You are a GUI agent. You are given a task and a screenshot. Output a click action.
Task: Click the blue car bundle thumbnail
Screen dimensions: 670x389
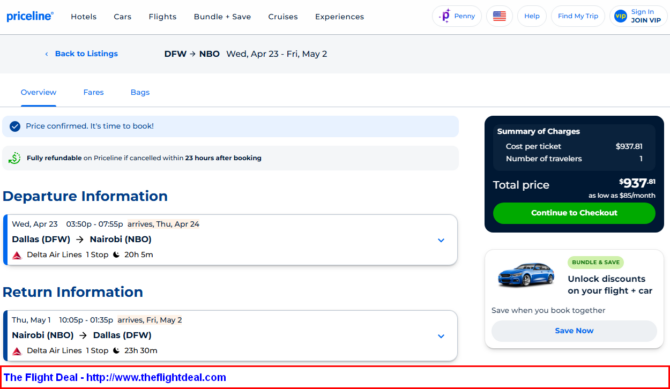click(x=526, y=274)
